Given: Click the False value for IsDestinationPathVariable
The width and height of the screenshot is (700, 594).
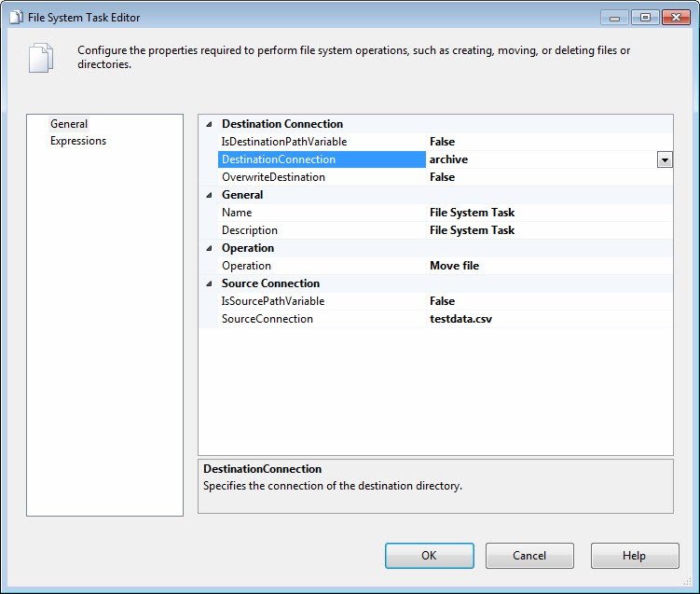Looking at the screenshot, I should pos(442,142).
